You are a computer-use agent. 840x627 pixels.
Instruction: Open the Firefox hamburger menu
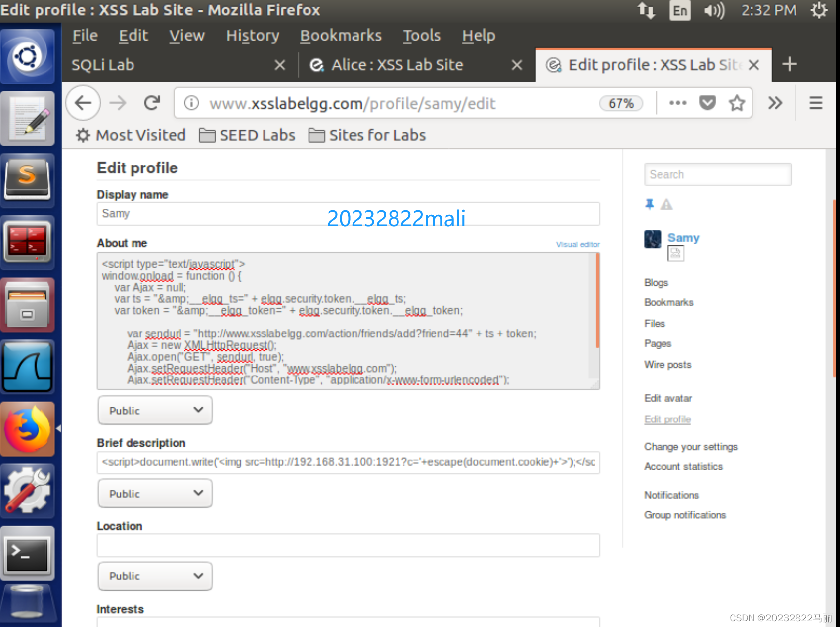816,103
